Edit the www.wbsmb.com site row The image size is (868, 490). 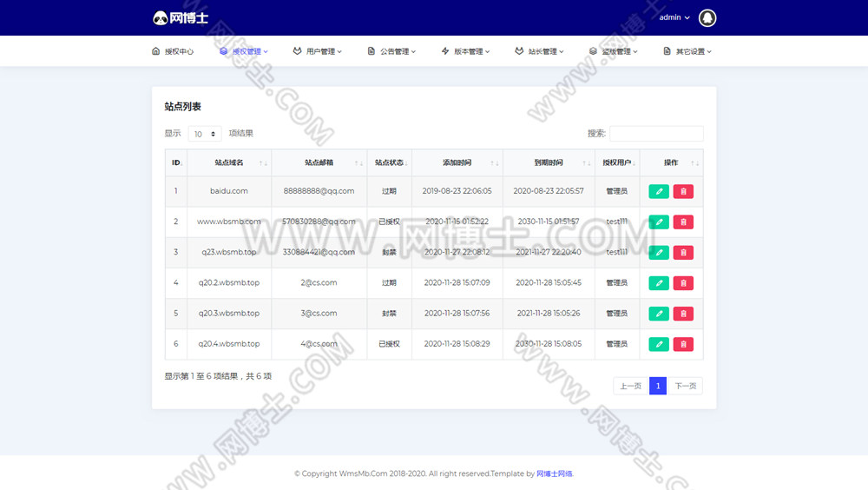pyautogui.click(x=659, y=222)
